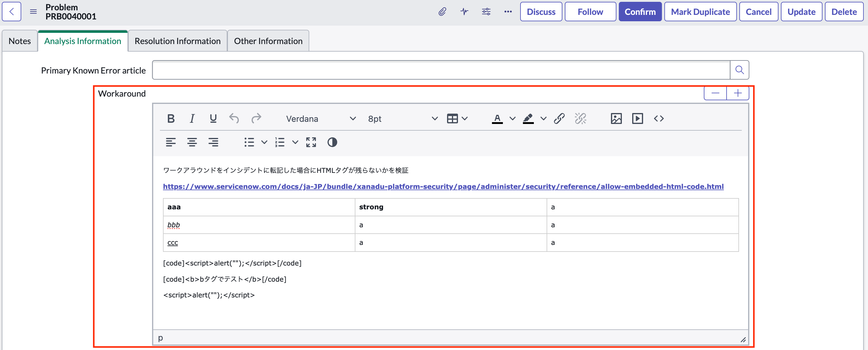Toggle bold formatting

(171, 119)
